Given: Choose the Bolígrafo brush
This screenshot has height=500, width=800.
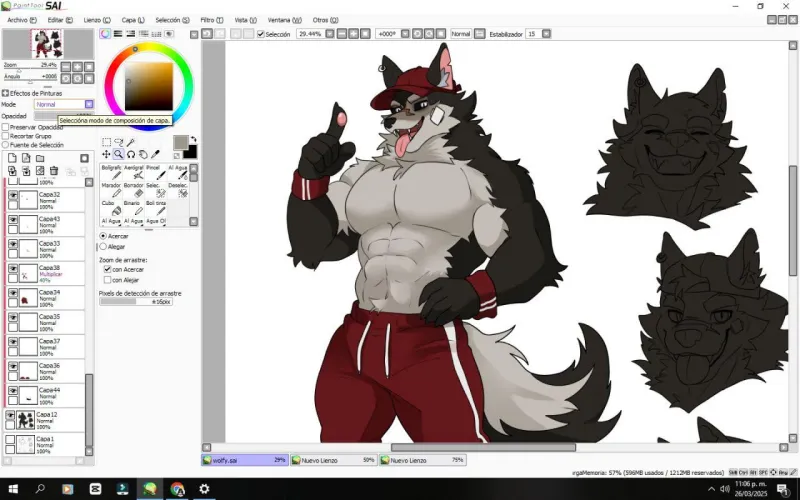Looking at the screenshot, I should point(111,172).
